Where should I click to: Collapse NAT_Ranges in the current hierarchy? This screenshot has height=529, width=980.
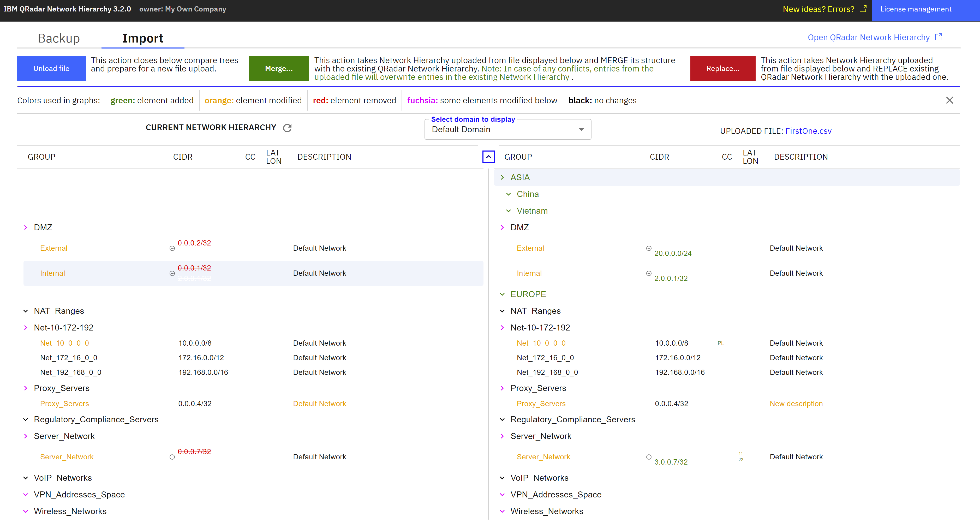[x=26, y=311]
